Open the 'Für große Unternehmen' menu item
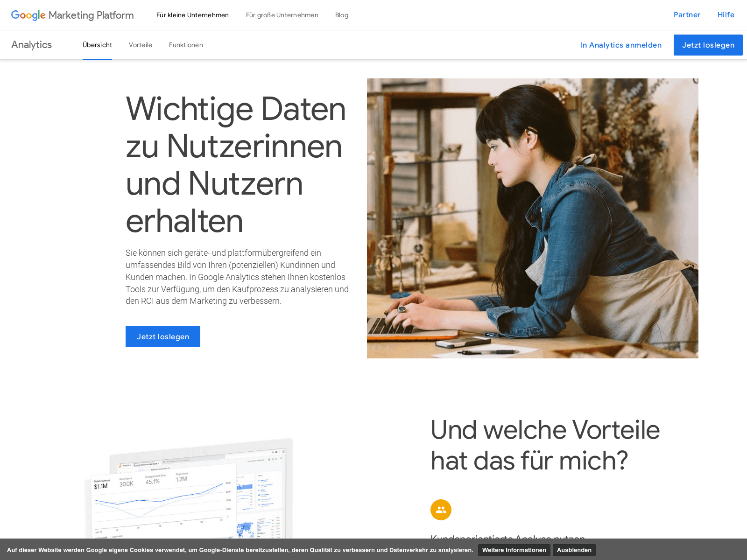The height and width of the screenshot is (560, 747). tap(282, 15)
